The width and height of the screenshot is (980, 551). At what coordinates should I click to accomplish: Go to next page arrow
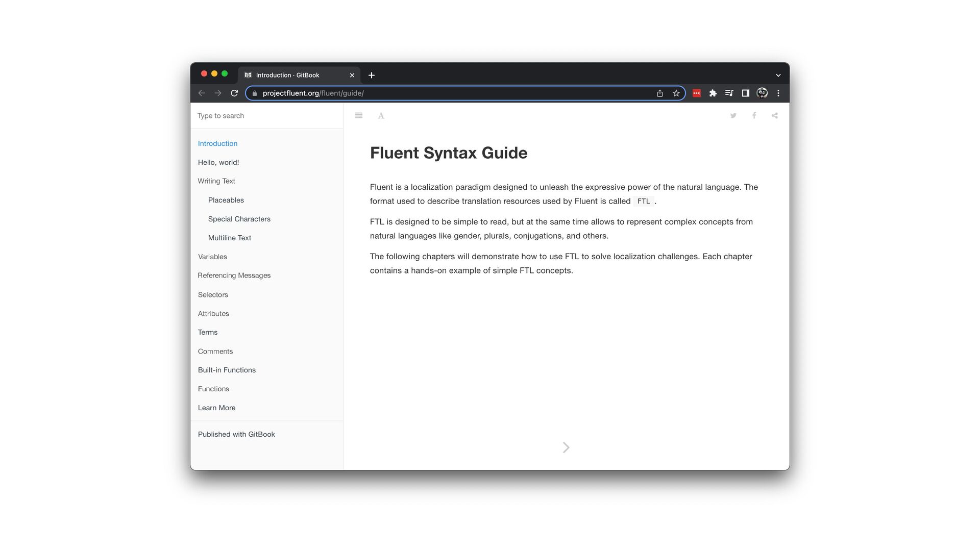566,447
